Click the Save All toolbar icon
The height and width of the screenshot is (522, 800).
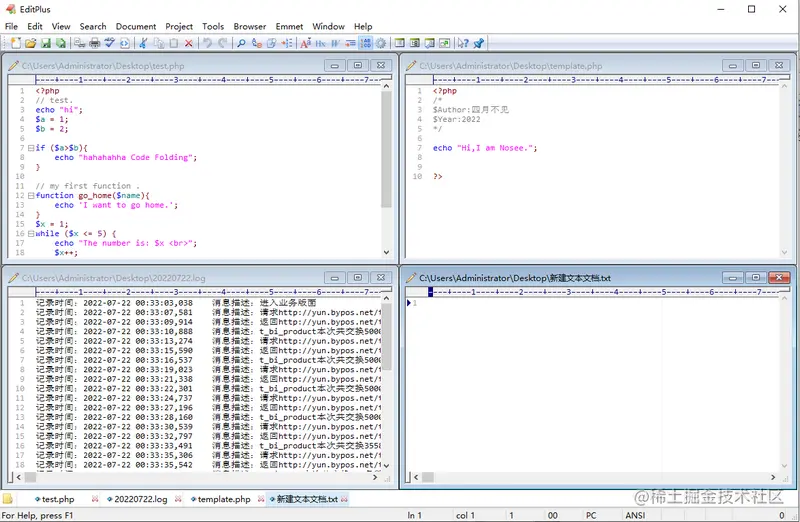(61, 43)
